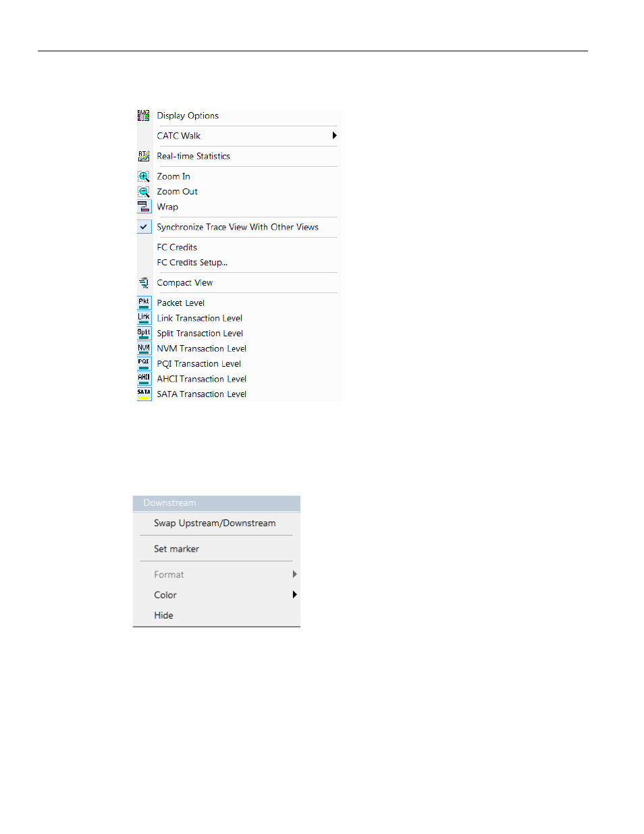Toggle the Synchronize Trace View checkmark
644x834 pixels.
(144, 227)
